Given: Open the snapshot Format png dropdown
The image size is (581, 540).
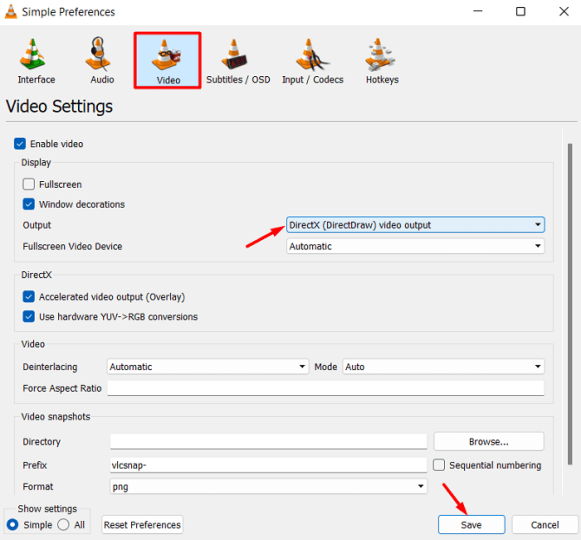Looking at the screenshot, I should pyautogui.click(x=269, y=486).
